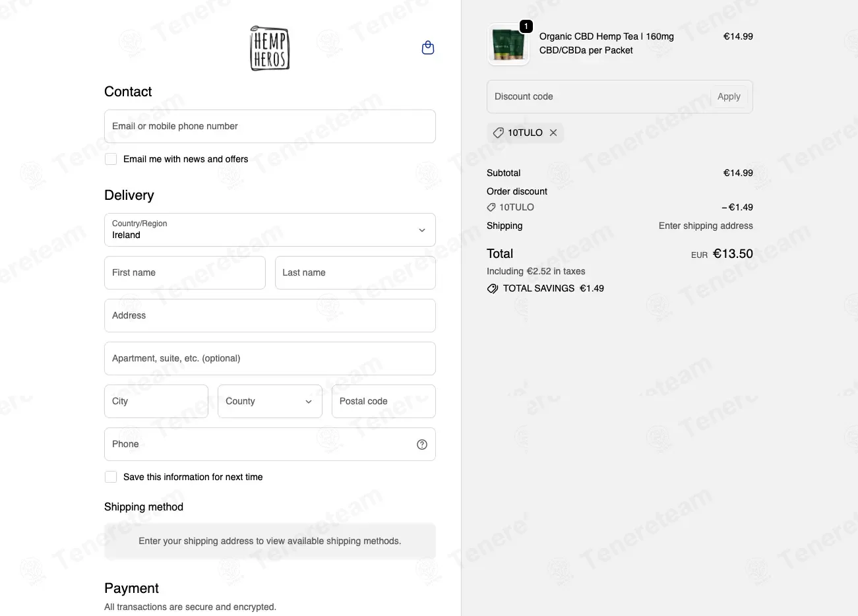Viewport: 858px width, 616px height.
Task: Enable Email me with news and offers
Action: click(111, 159)
